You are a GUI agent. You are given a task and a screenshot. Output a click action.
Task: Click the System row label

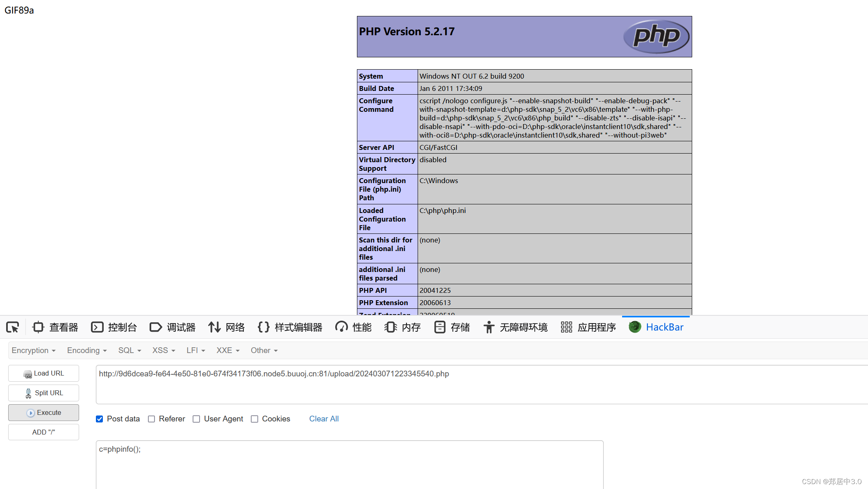[371, 76]
